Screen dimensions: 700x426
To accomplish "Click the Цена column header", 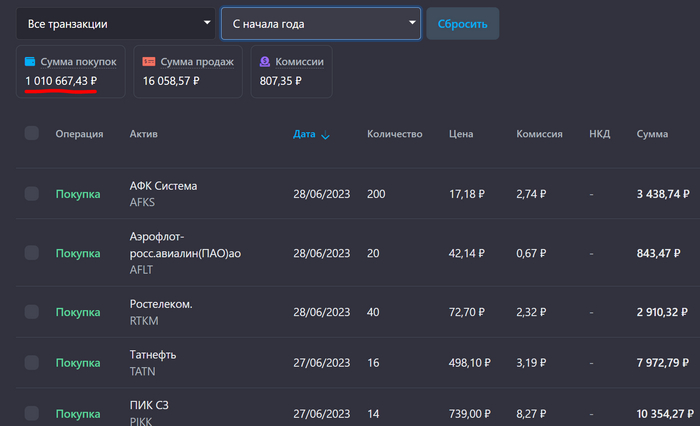I will click(461, 134).
